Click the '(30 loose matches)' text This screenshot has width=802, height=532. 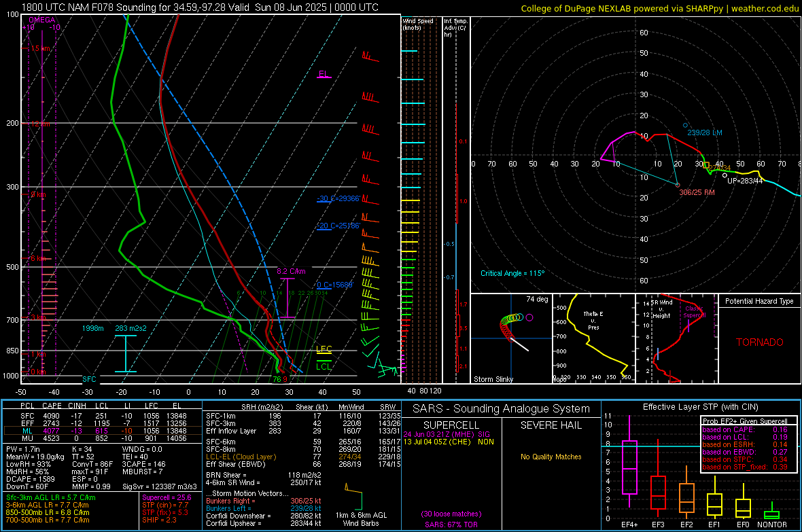(451, 514)
